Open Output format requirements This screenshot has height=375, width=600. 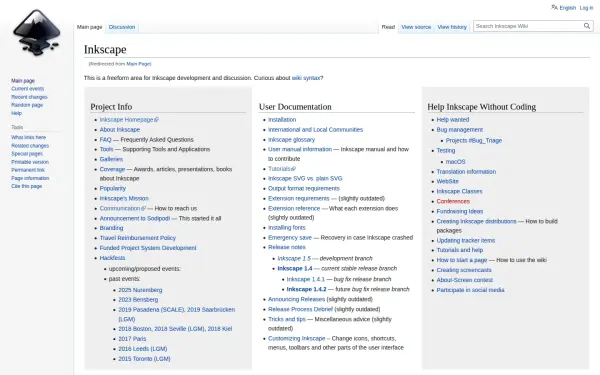tap(304, 189)
